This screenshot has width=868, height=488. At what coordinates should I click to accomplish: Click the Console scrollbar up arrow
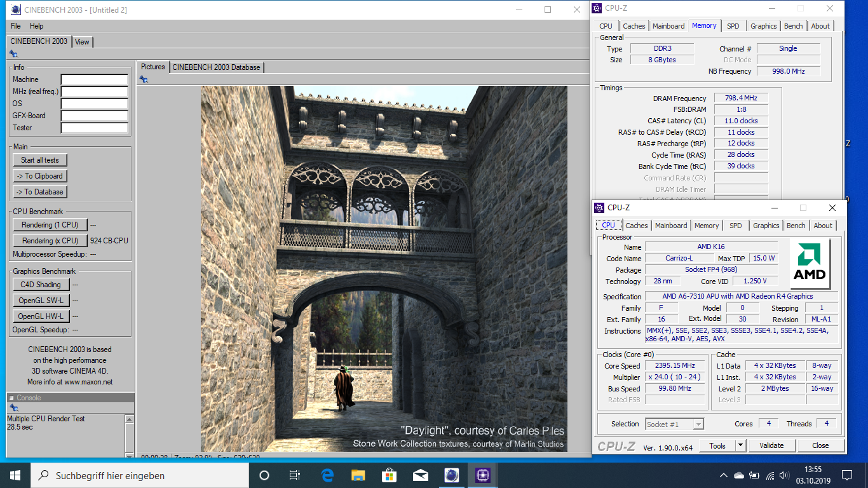click(x=130, y=419)
